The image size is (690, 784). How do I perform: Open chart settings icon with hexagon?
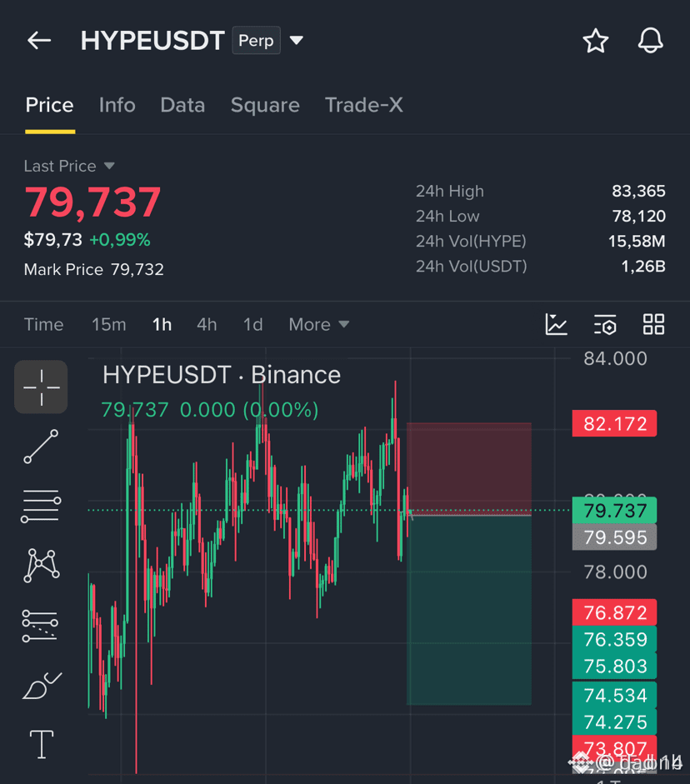[x=605, y=324]
